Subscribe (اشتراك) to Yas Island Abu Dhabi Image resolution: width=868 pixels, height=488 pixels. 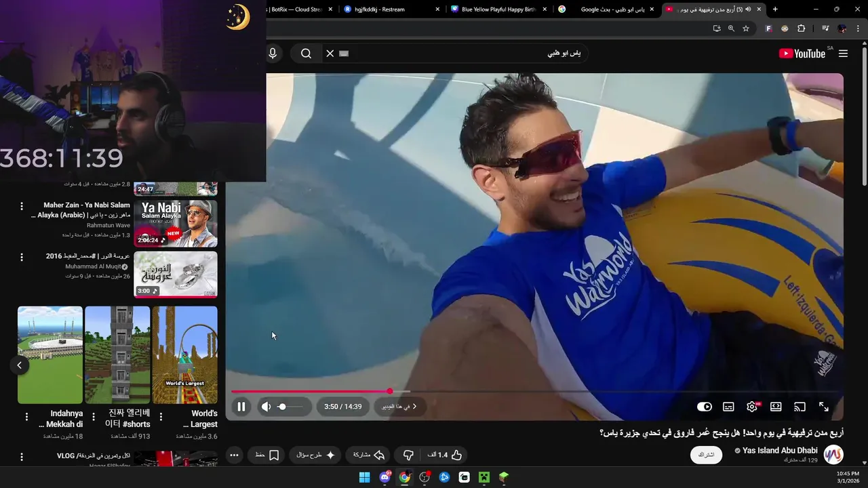(x=706, y=454)
